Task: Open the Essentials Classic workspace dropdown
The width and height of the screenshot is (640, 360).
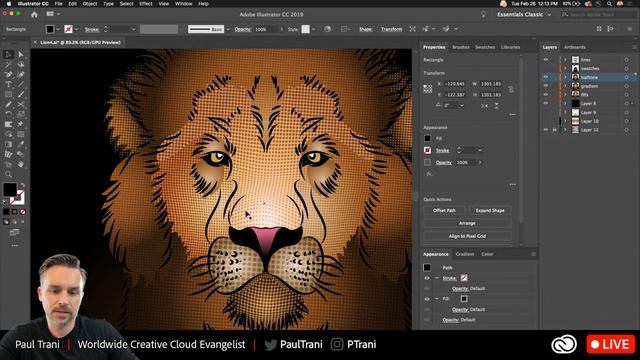Action: (524, 15)
